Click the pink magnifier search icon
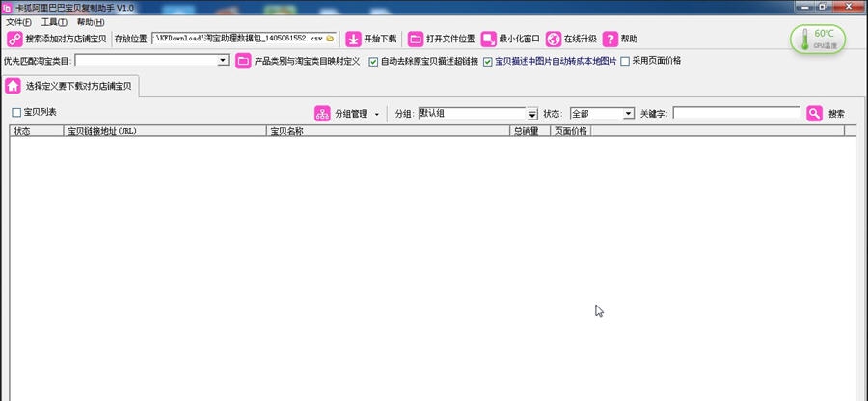Screen dimensions: 868x401 pyautogui.click(x=814, y=114)
